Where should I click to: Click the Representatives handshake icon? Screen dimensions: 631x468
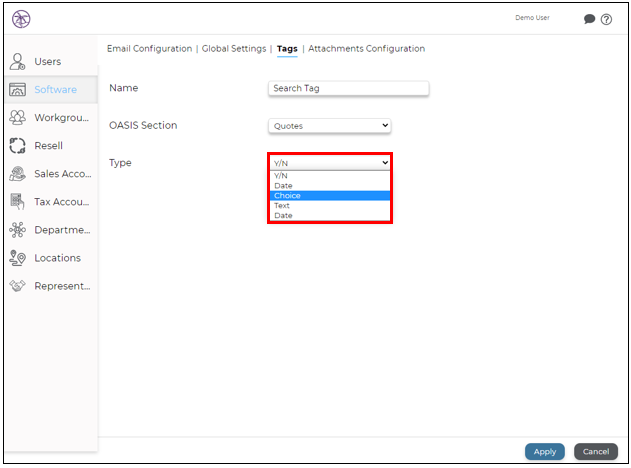tap(17, 286)
